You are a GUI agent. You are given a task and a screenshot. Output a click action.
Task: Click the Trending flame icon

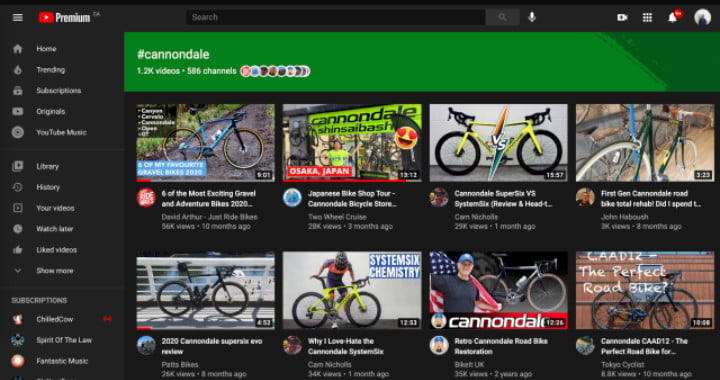(x=17, y=70)
